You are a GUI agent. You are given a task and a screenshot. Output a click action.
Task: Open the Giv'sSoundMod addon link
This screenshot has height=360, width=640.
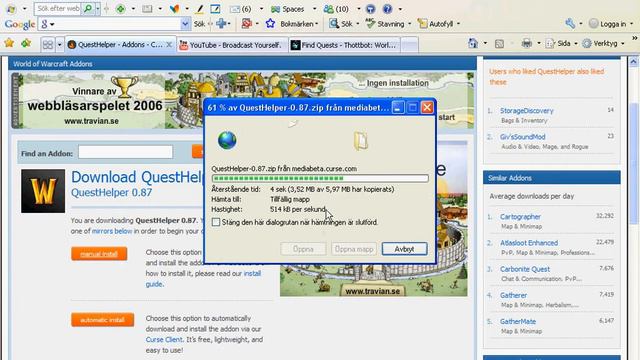(522, 137)
